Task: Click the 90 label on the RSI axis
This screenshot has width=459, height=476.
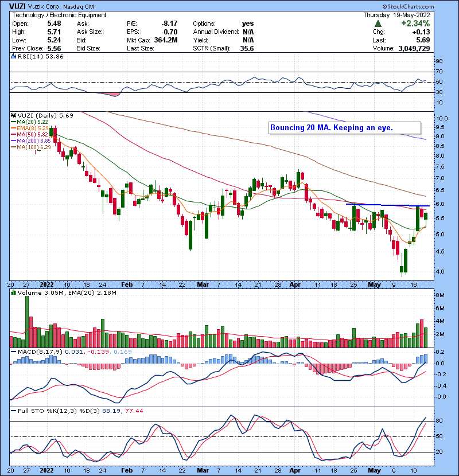Action: click(x=439, y=61)
